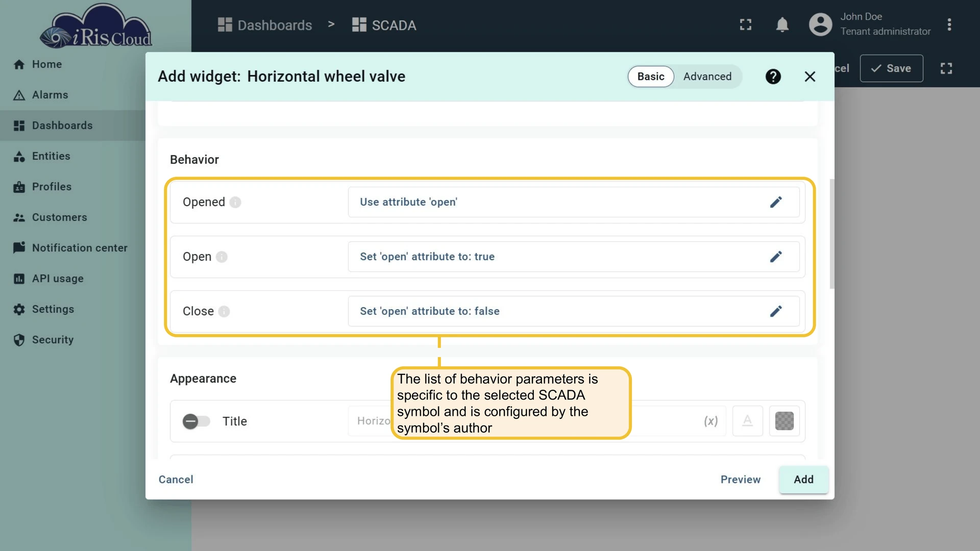The image size is (980, 551).
Task: Open John Doe user avatar
Action: click(821, 24)
